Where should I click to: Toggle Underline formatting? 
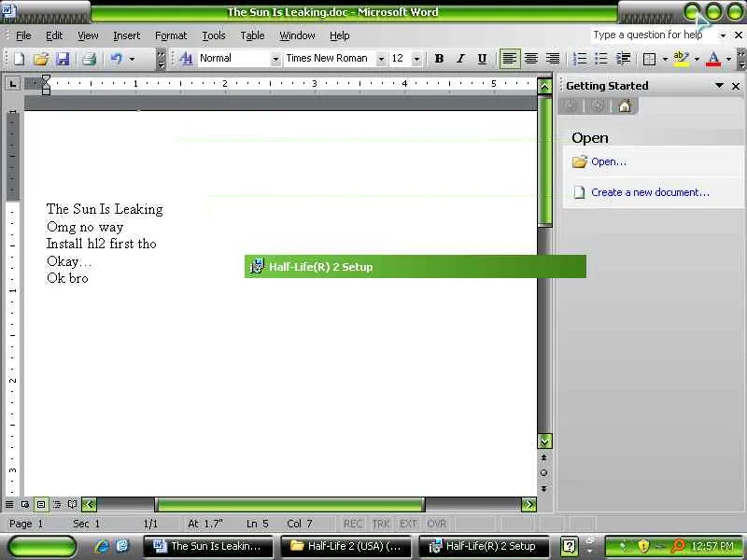click(482, 59)
